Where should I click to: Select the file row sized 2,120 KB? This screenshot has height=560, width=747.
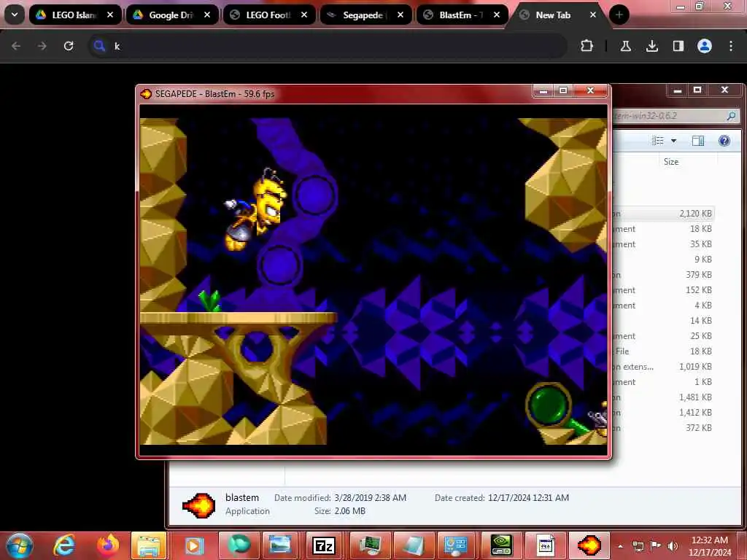[x=663, y=214]
